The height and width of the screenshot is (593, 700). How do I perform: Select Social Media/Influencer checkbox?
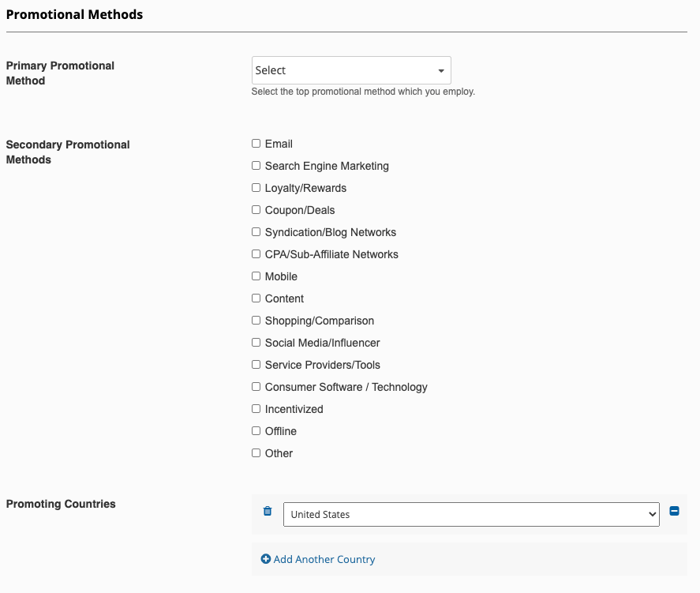[256, 343]
